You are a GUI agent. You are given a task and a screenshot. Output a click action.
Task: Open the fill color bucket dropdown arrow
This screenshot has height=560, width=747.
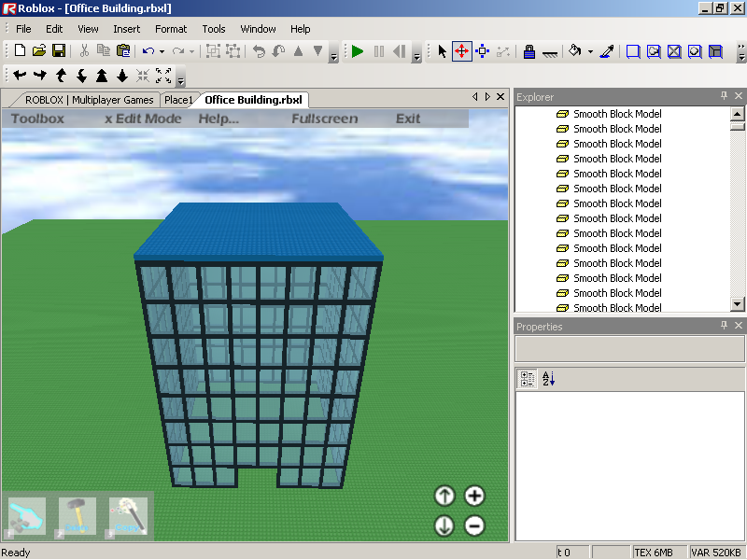(x=590, y=52)
